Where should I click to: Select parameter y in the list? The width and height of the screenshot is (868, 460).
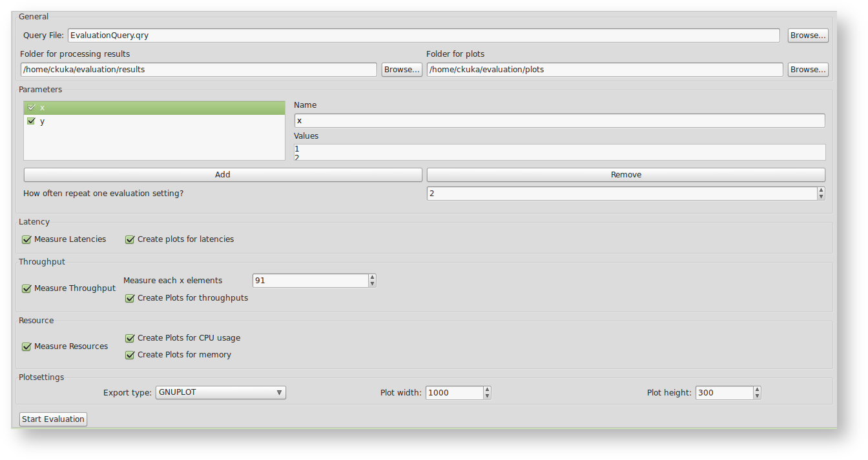pyautogui.click(x=43, y=121)
